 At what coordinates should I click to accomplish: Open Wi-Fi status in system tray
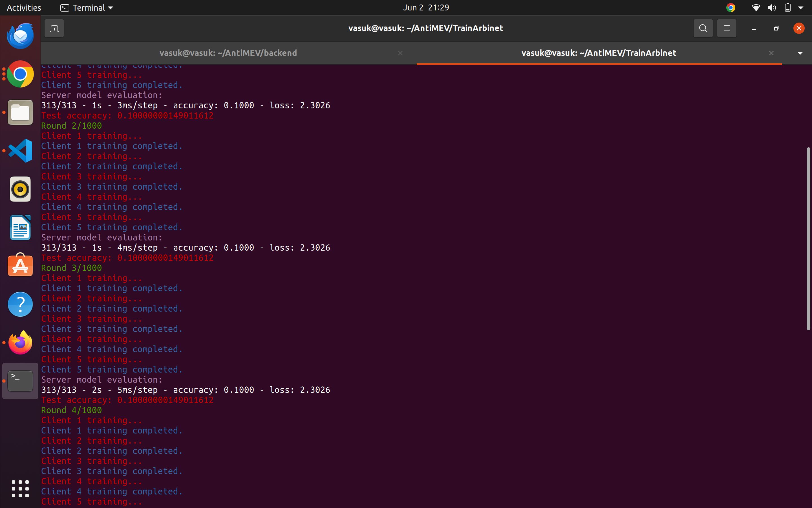pyautogui.click(x=756, y=7)
